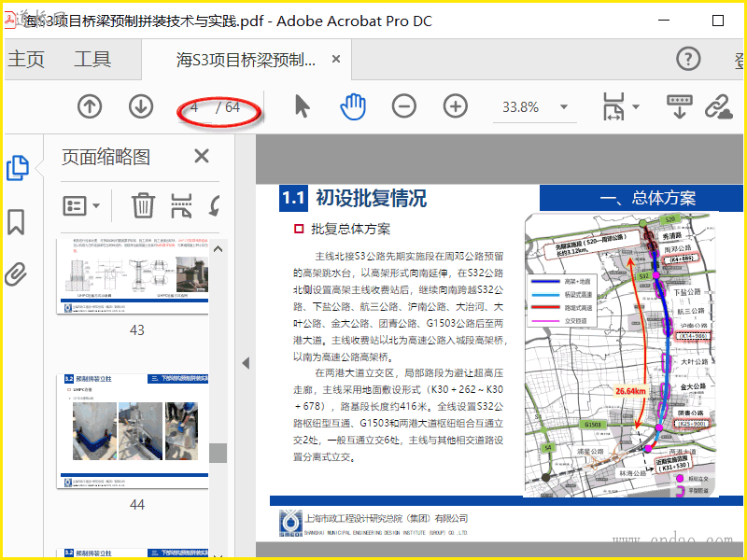Select page 44 thumbnail

(133, 431)
